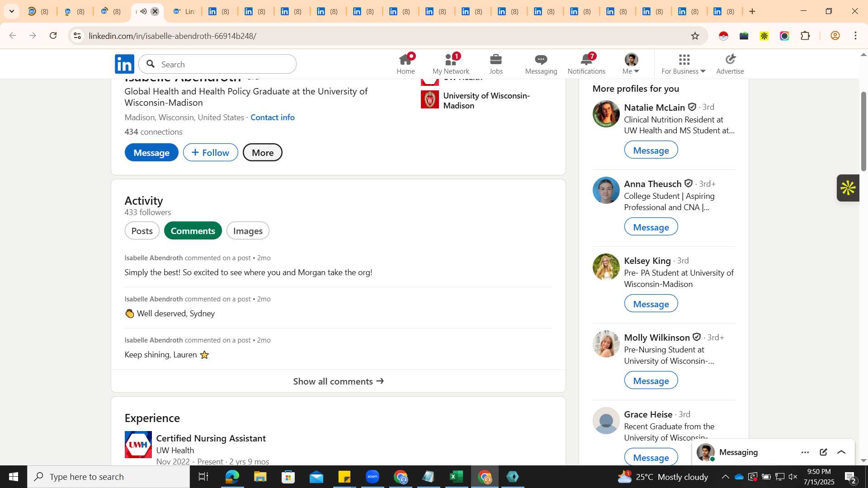
Task: Message Isabelle with the blue Message button
Action: click(x=151, y=153)
